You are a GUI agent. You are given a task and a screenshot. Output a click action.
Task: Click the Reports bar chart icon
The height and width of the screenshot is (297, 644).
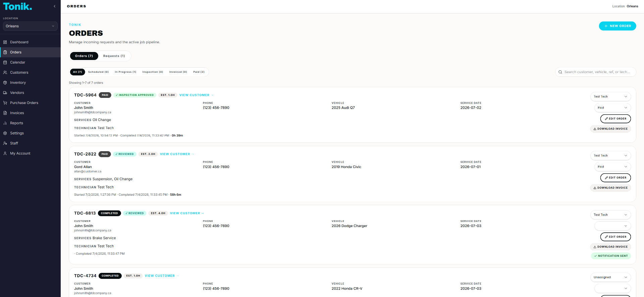click(x=5, y=123)
